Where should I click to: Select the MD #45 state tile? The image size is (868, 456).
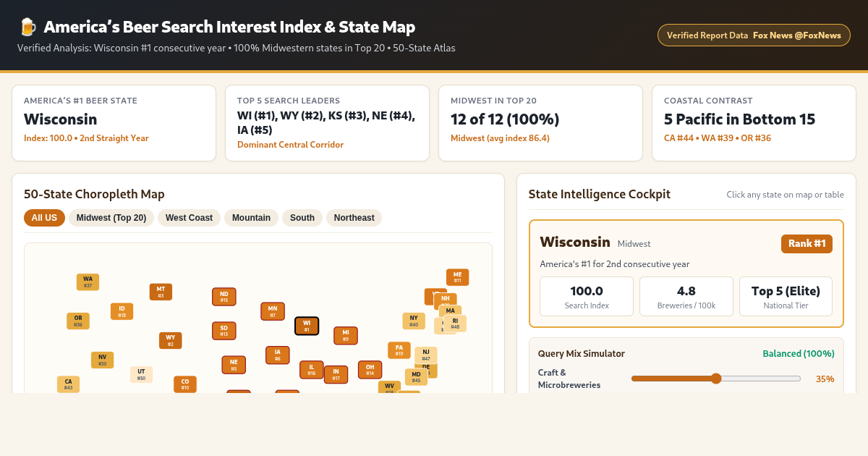416,377
